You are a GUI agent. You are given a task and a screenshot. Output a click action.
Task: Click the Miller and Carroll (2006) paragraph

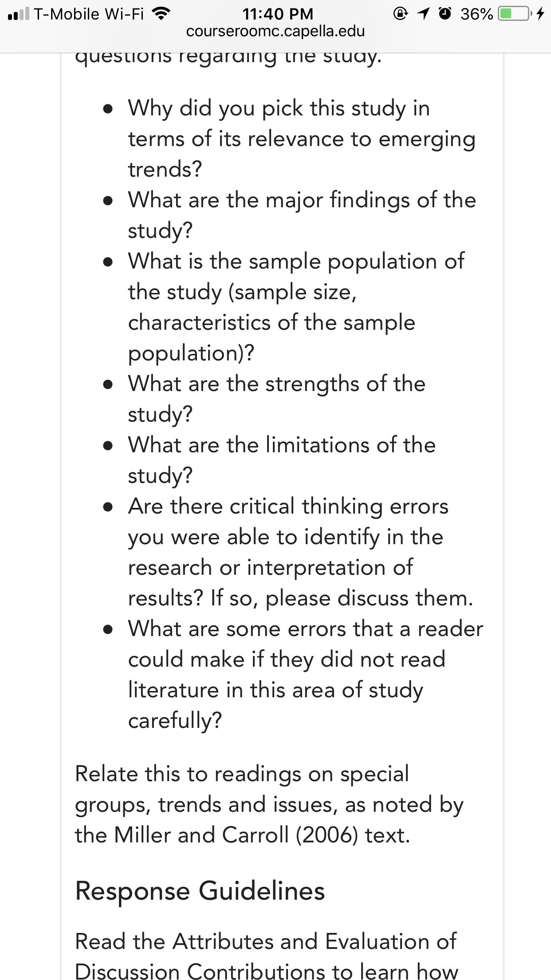tap(269, 804)
